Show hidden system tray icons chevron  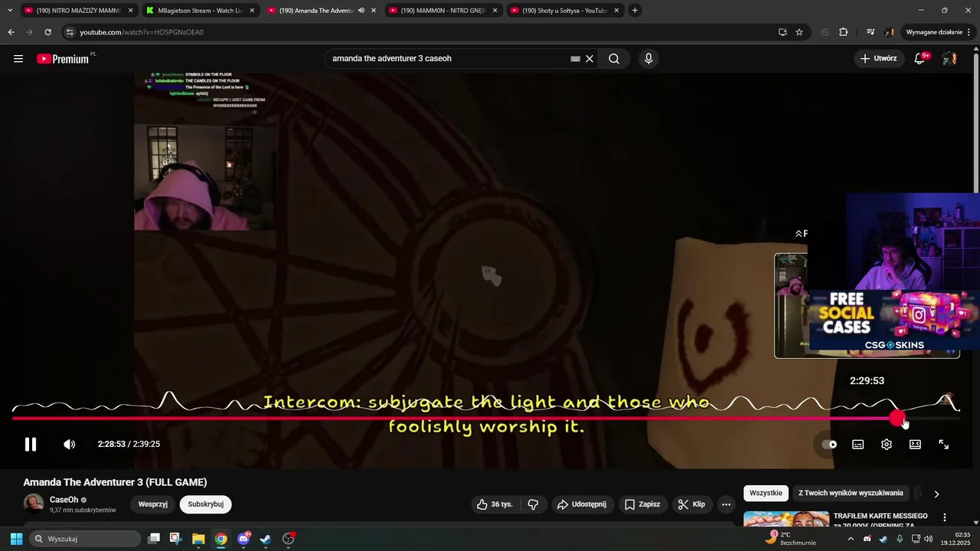[851, 539]
